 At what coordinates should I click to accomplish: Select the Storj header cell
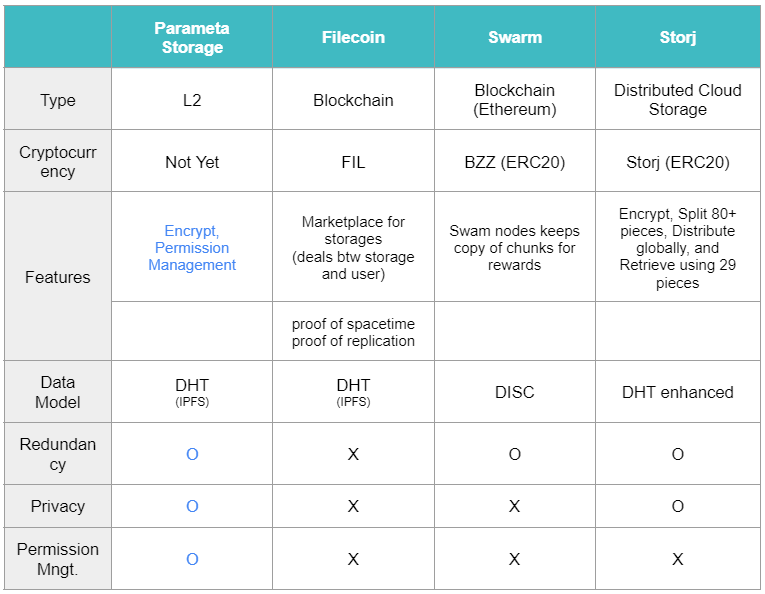678,38
